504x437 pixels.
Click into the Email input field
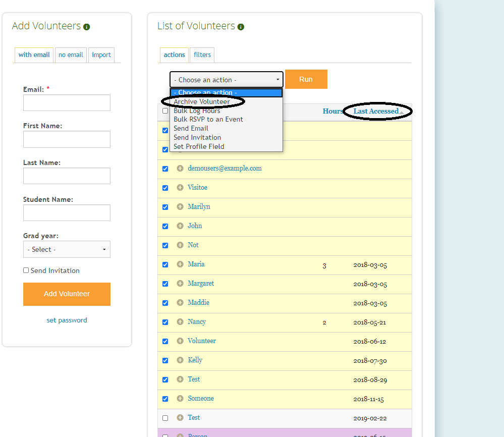point(67,102)
